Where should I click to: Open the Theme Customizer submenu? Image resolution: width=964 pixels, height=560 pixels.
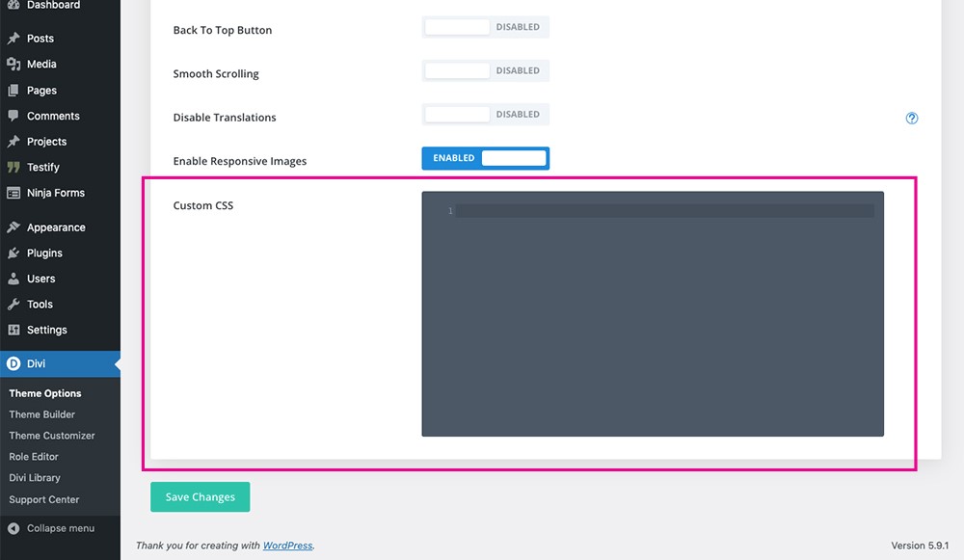click(x=52, y=436)
